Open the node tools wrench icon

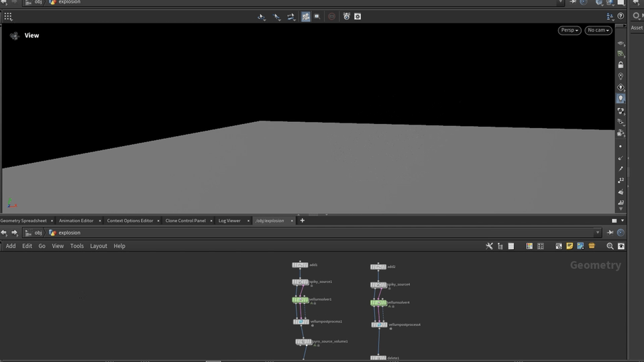(490, 246)
